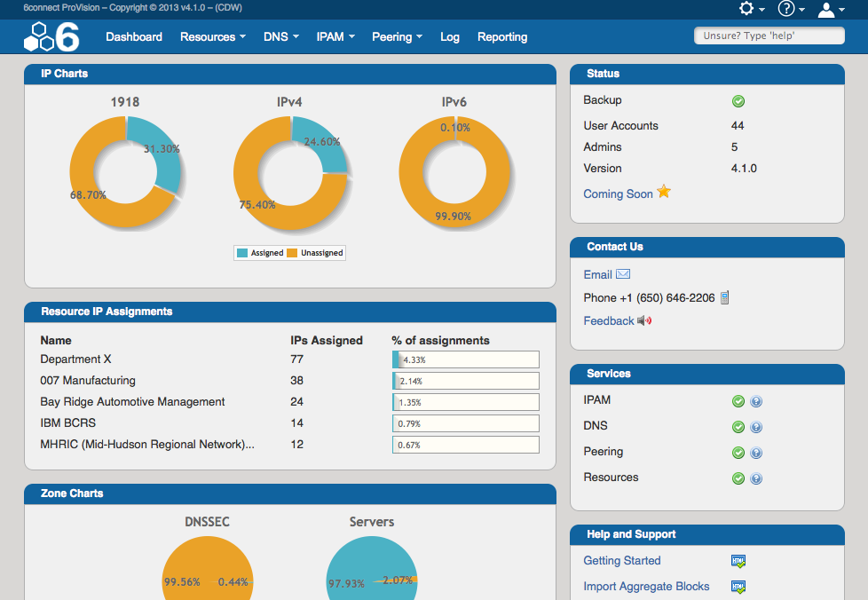Viewport: 868px width, 600px height.
Task: Open the user account icon menu
Action: (826, 9)
